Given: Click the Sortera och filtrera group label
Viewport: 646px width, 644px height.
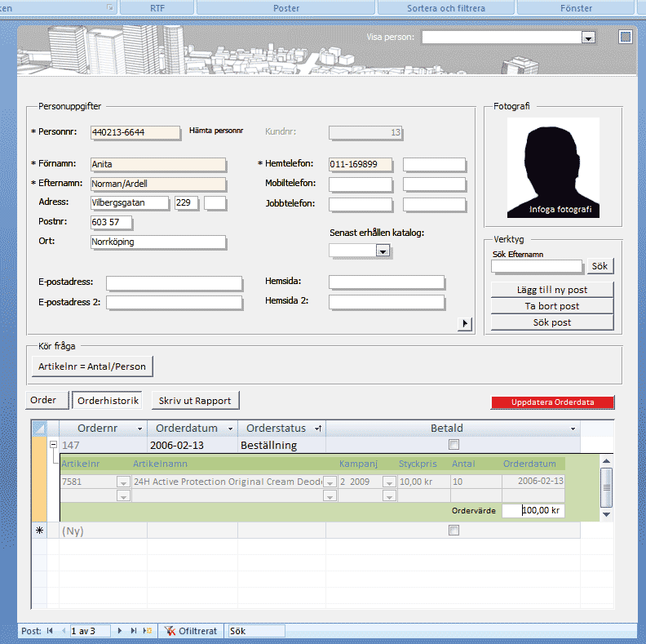Looking at the screenshot, I should (446, 8).
